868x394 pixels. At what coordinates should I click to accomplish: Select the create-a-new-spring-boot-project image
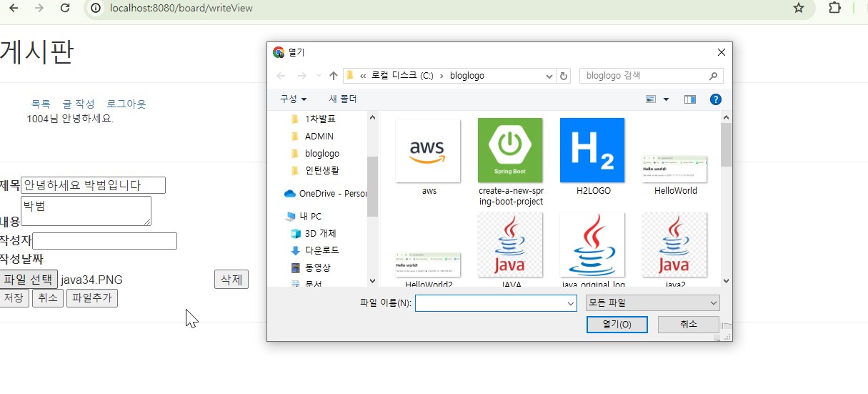[511, 162]
